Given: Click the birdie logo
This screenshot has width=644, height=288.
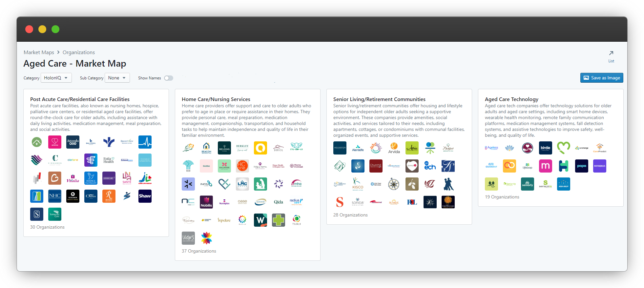Looking at the screenshot, I should click(546, 148).
